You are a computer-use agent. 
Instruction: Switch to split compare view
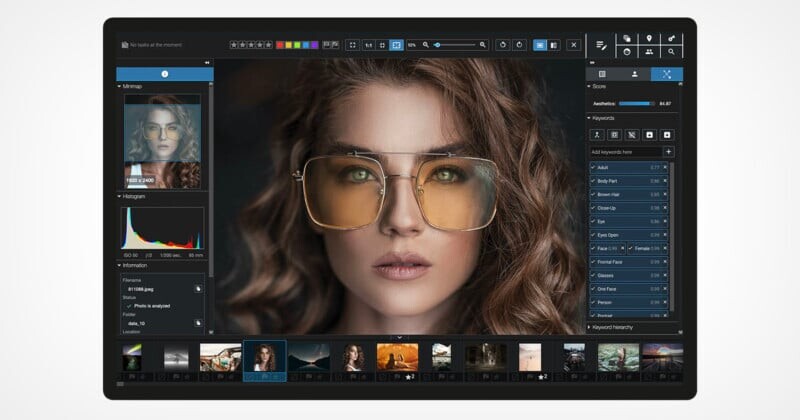[554, 45]
